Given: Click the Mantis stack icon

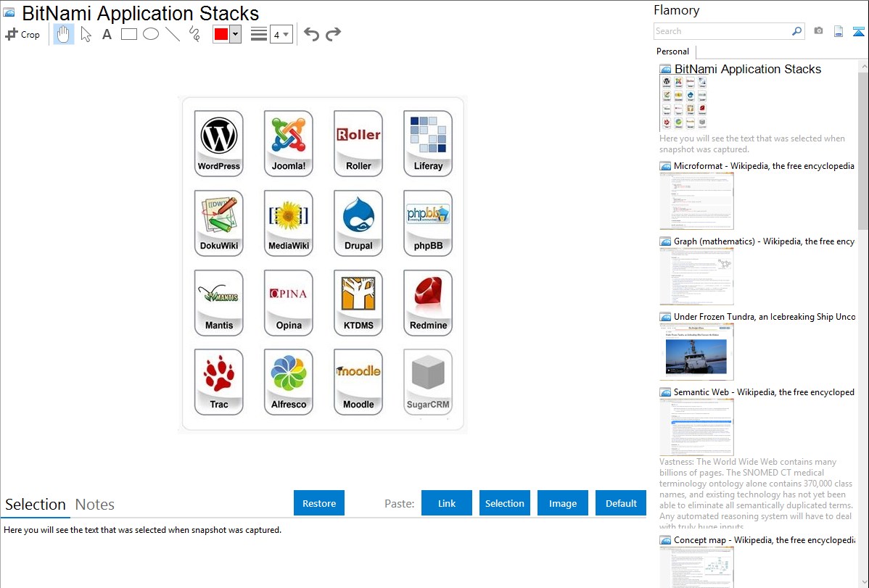Looking at the screenshot, I should 219,302.
